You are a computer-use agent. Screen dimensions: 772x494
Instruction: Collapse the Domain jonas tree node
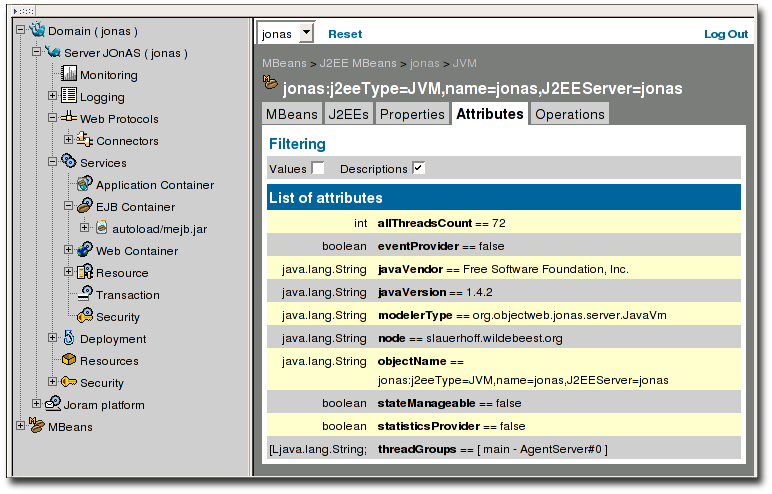[x=21, y=30]
